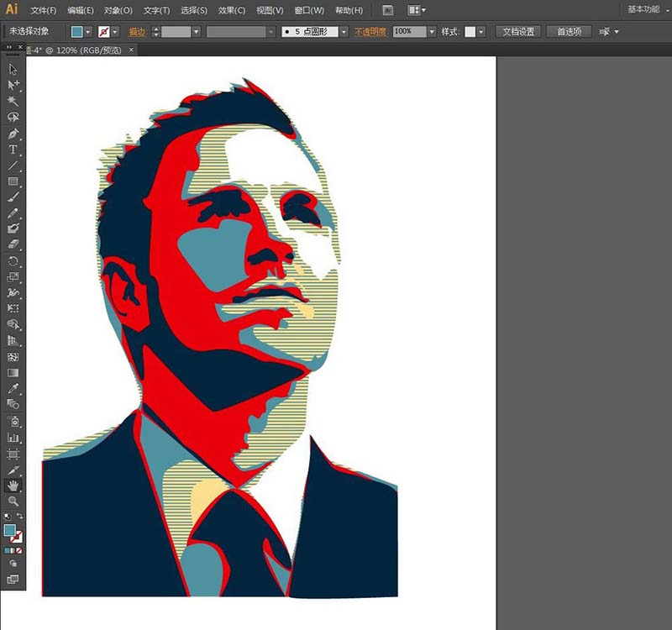Select the Perspective Grid tool
Image resolution: width=672 pixels, height=630 pixels.
point(13,341)
